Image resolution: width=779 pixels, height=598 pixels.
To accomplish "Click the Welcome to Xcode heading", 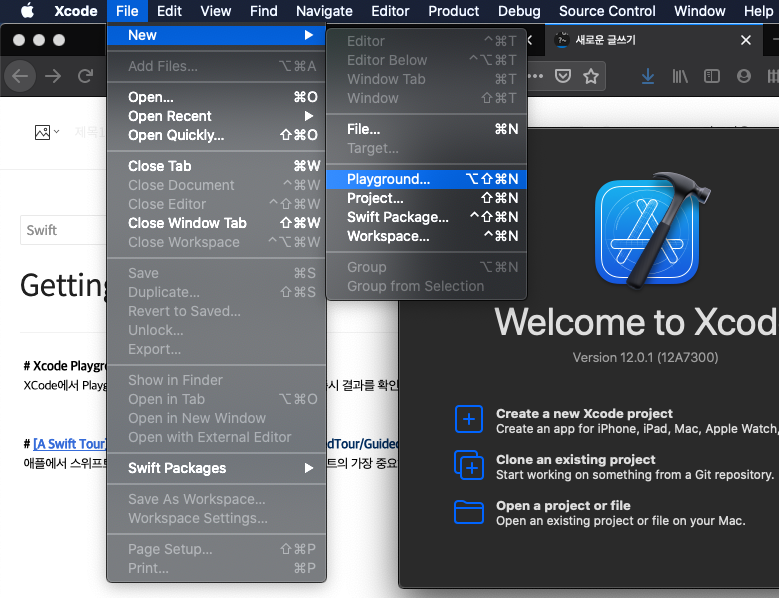I will coord(636,322).
